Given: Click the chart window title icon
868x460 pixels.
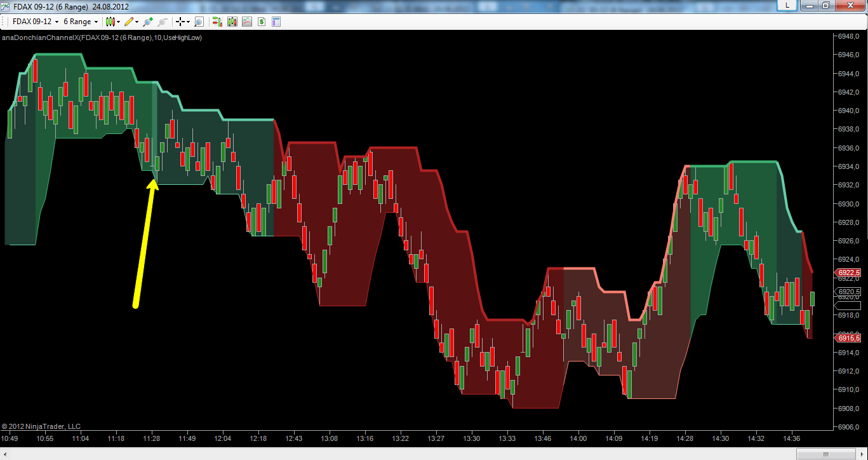Looking at the screenshot, I should (x=6, y=6).
